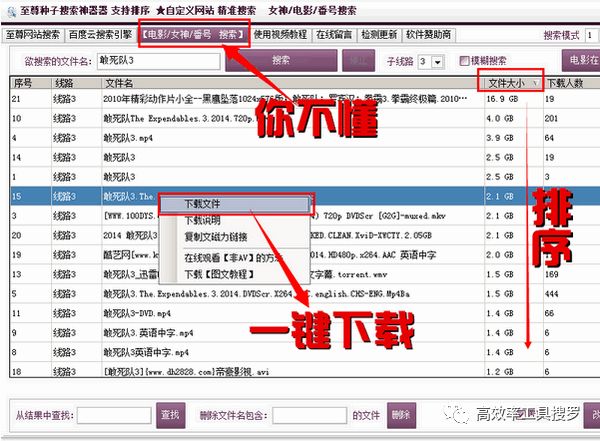The image size is (600, 441).
Task: Click the 删除 button
Action: (x=401, y=415)
